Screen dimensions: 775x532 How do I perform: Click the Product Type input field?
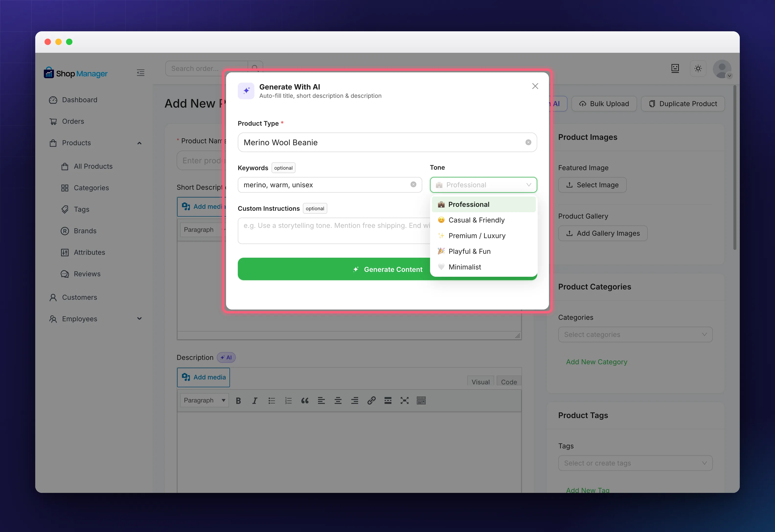387,142
